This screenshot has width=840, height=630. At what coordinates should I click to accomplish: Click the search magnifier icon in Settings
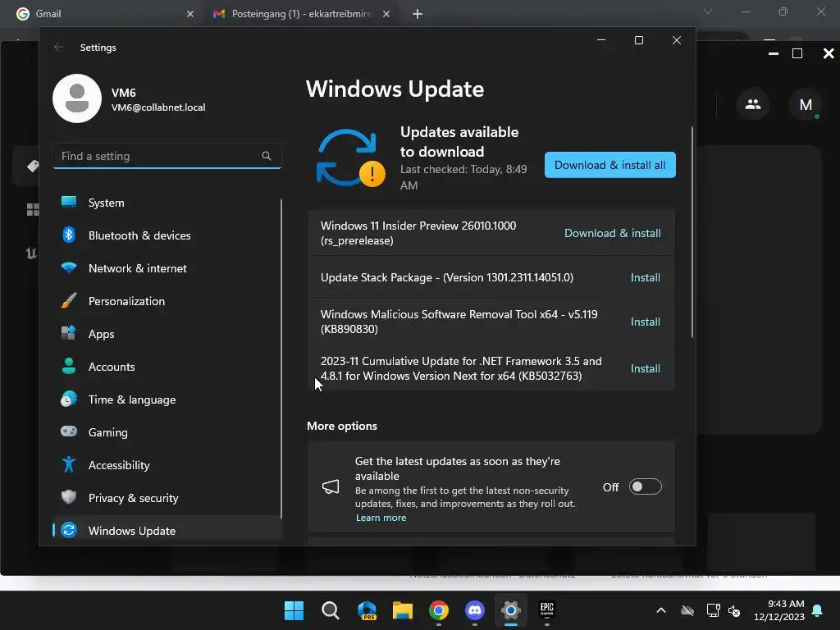[x=267, y=156]
